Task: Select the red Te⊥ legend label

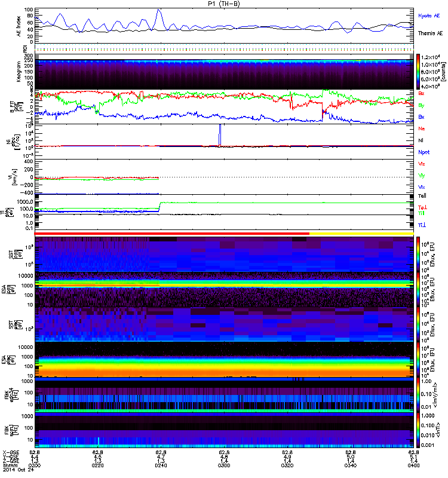Action: (x=422, y=207)
